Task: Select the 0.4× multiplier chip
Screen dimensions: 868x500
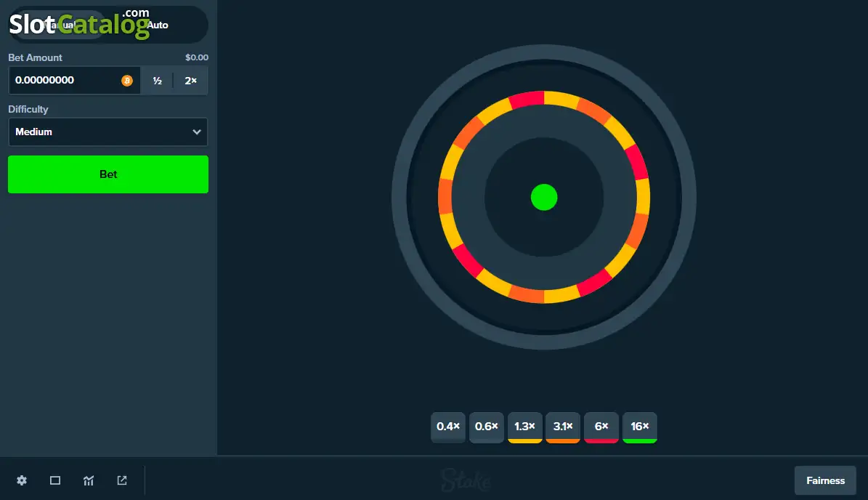Action: (x=448, y=427)
